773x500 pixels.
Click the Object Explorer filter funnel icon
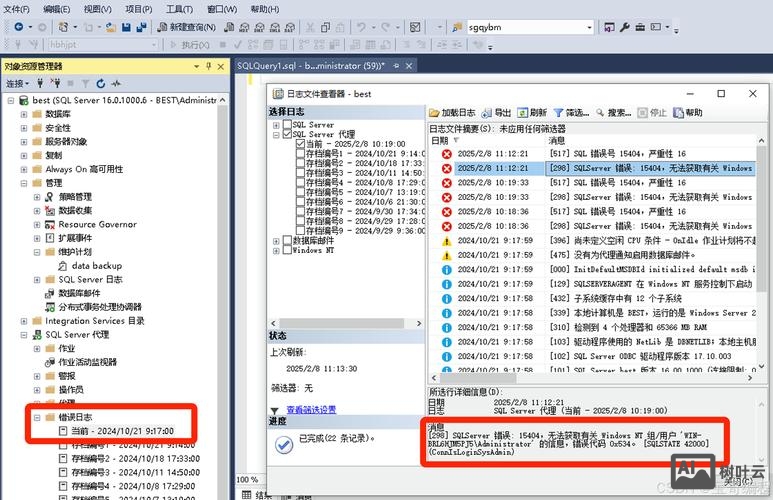[x=85, y=83]
